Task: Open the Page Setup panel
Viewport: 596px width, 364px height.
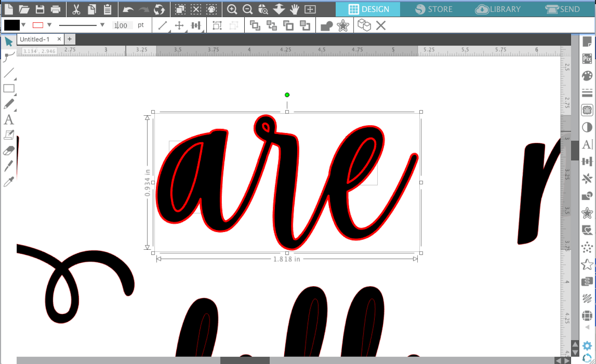Action: [x=587, y=42]
